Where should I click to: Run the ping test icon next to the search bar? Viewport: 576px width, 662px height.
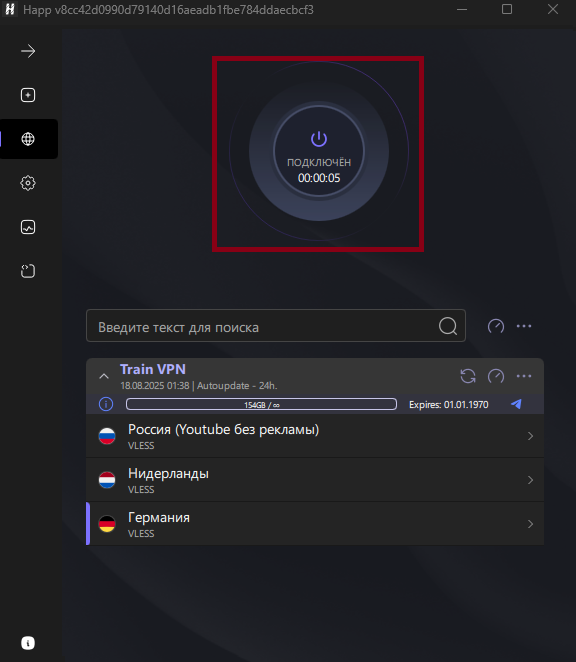coord(496,326)
